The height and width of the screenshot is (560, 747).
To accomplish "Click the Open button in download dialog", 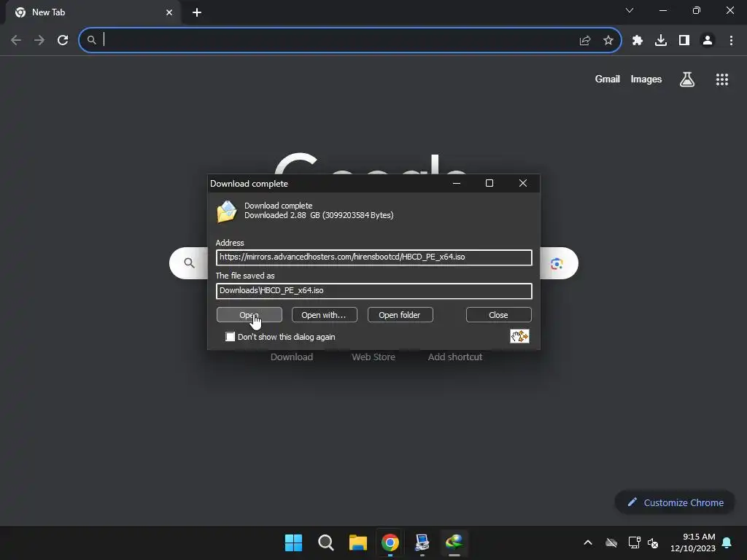I will pyautogui.click(x=249, y=315).
